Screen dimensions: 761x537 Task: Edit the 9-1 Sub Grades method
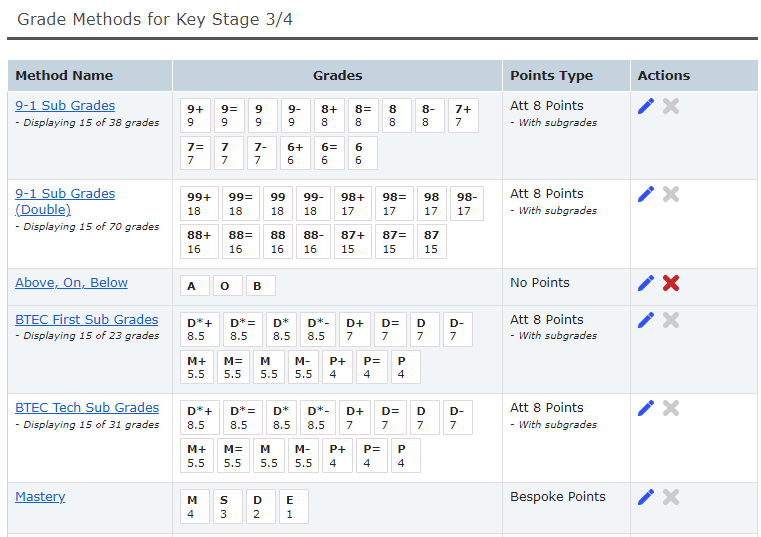tap(646, 106)
